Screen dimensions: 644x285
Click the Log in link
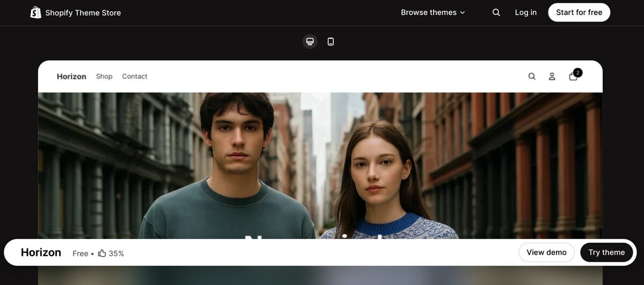coord(526,12)
